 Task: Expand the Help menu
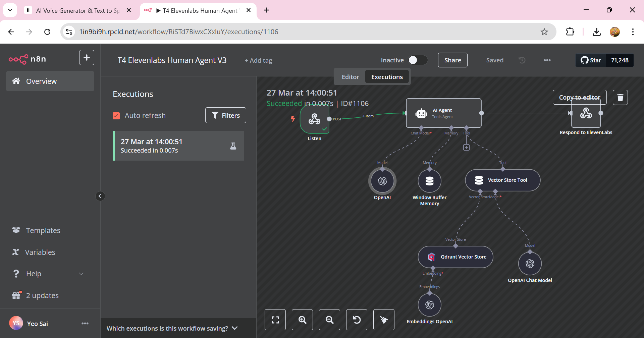pyautogui.click(x=48, y=274)
